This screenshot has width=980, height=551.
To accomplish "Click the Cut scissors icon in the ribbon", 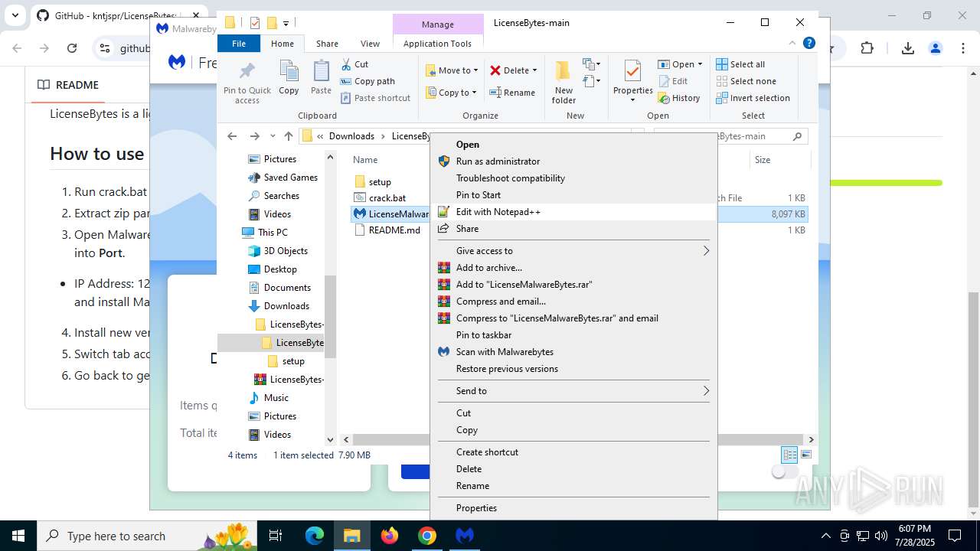I will (x=346, y=64).
